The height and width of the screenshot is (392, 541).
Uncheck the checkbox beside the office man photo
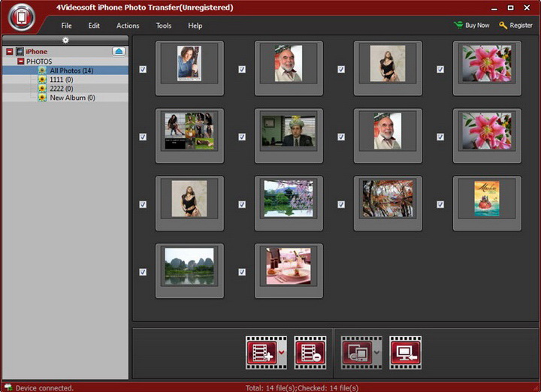242,137
